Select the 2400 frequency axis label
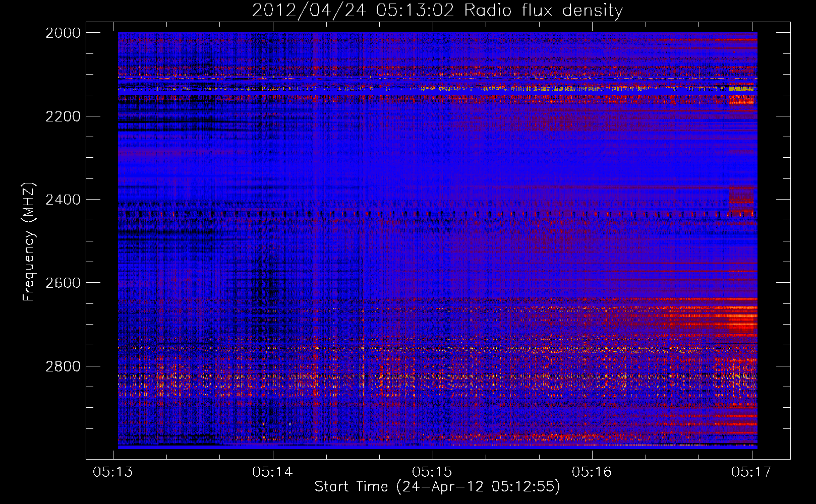The height and width of the screenshot is (504, 816). pos(63,200)
